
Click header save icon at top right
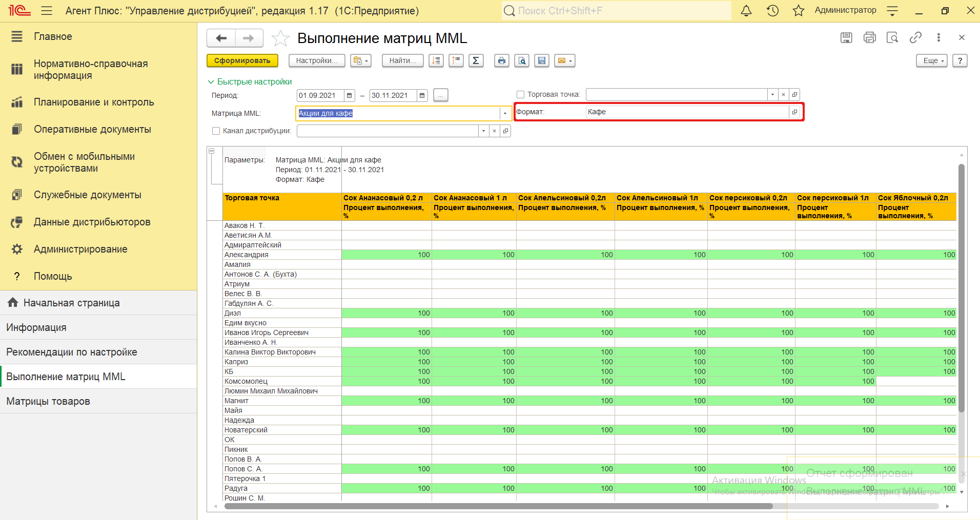pos(846,37)
